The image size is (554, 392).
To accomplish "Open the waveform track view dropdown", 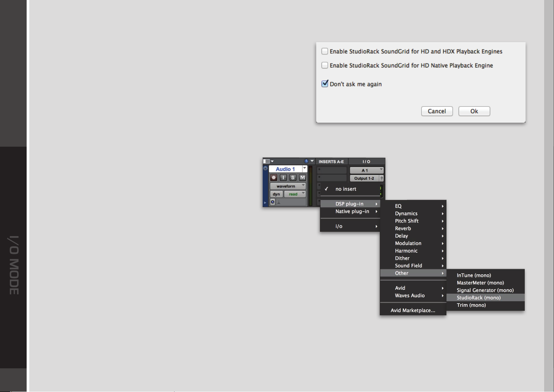I will (x=288, y=186).
